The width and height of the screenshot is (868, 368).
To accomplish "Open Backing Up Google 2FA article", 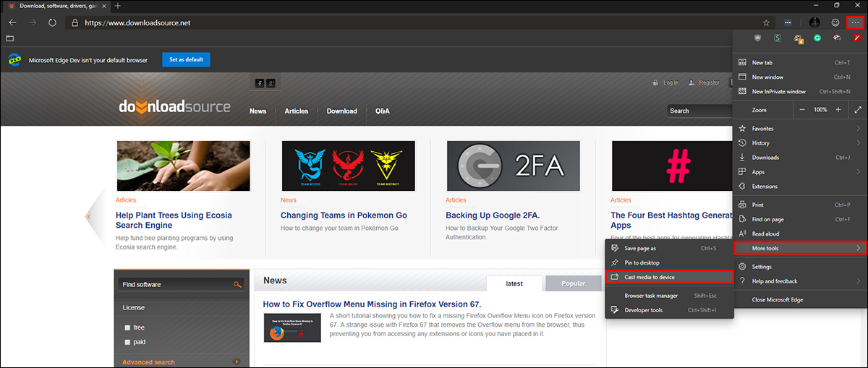I will [x=493, y=215].
